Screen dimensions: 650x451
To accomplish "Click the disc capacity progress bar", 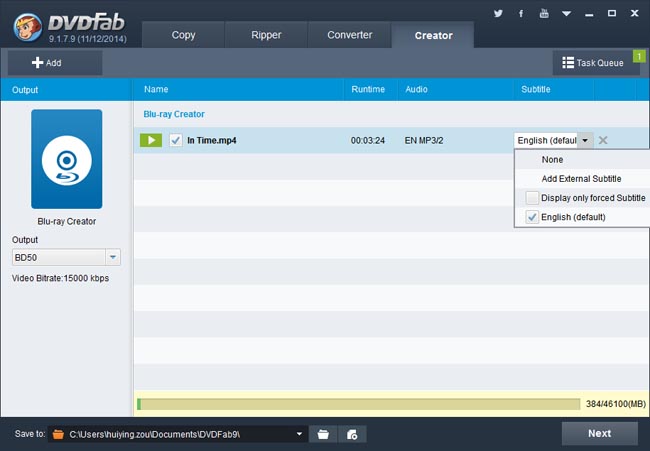I will click(359, 404).
